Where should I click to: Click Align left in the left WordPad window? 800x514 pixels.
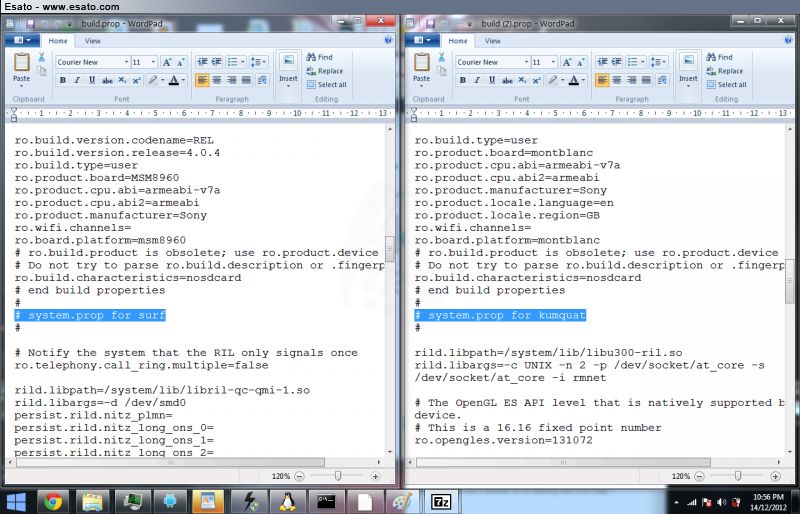[202, 80]
